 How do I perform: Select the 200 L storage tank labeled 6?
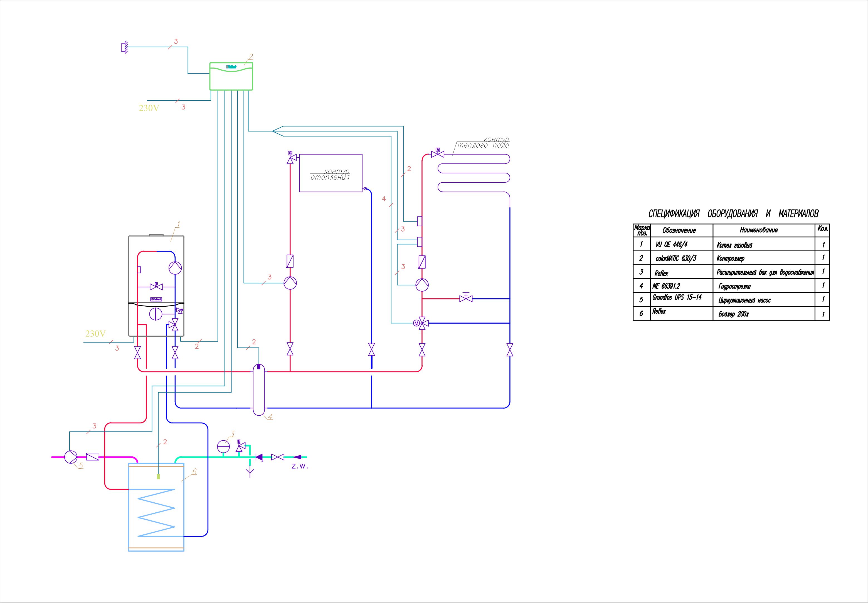click(156, 507)
